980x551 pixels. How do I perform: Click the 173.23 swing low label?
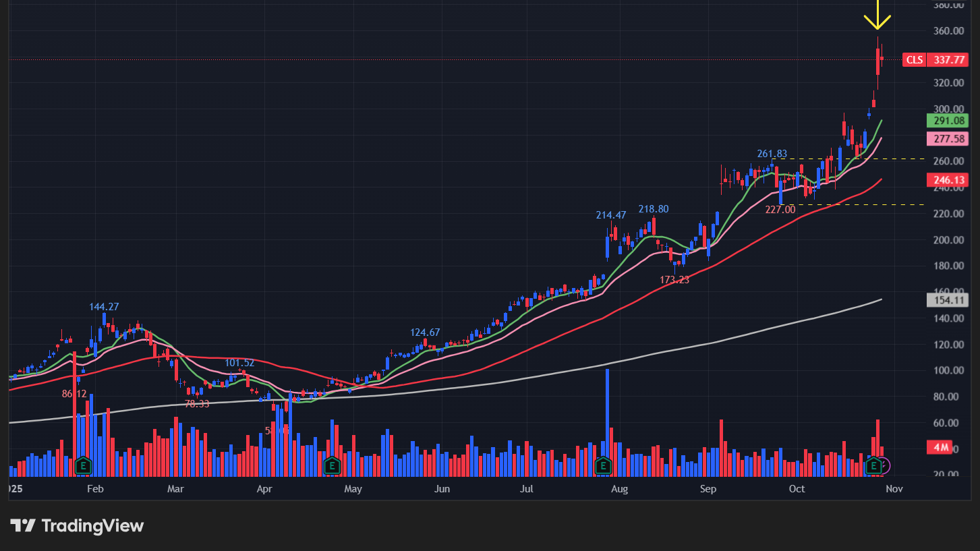[674, 280]
